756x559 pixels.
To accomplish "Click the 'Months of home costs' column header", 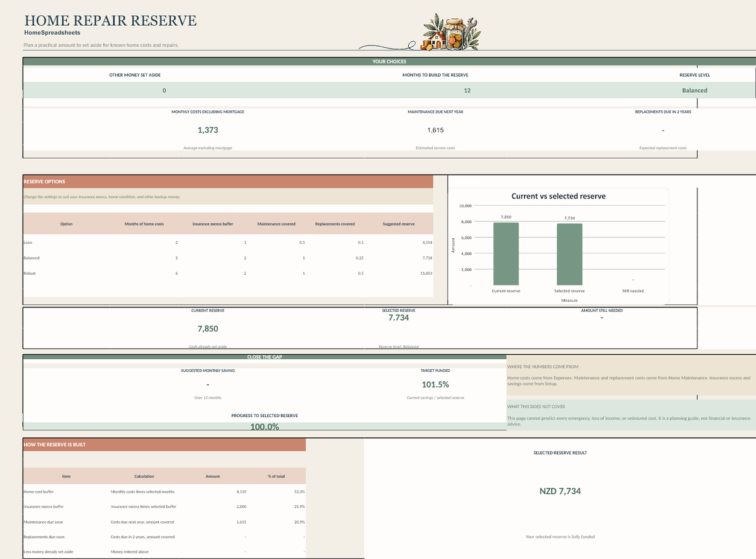I will [x=144, y=224].
